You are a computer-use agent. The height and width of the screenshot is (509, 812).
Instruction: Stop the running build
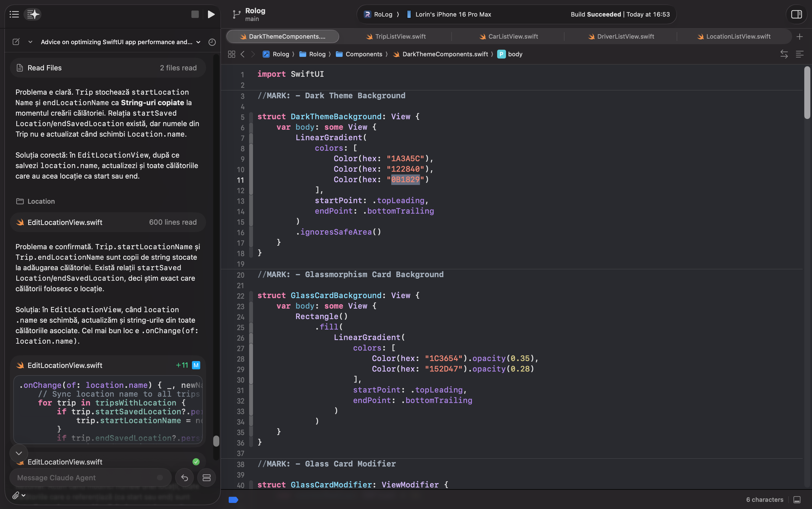[x=195, y=14]
